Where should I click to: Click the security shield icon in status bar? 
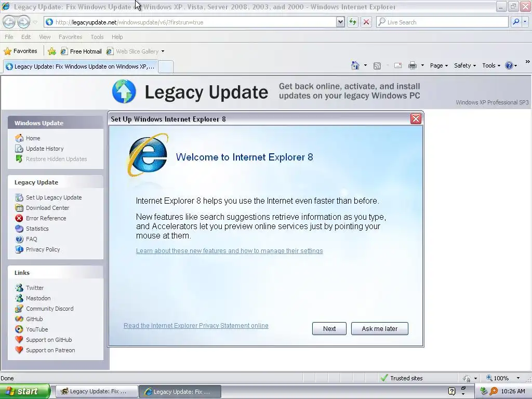467,378
